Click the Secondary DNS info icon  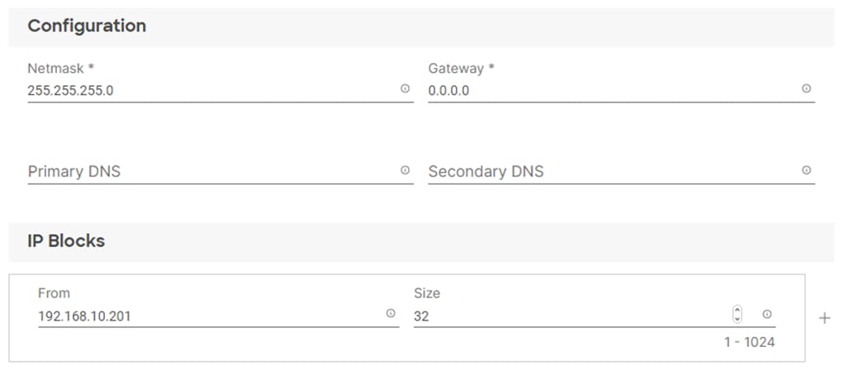tap(806, 170)
